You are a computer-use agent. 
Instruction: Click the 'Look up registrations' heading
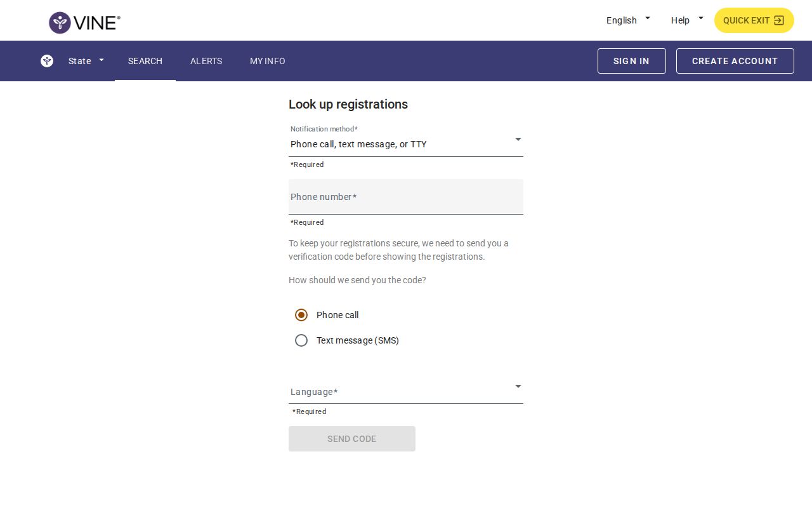[x=348, y=104]
